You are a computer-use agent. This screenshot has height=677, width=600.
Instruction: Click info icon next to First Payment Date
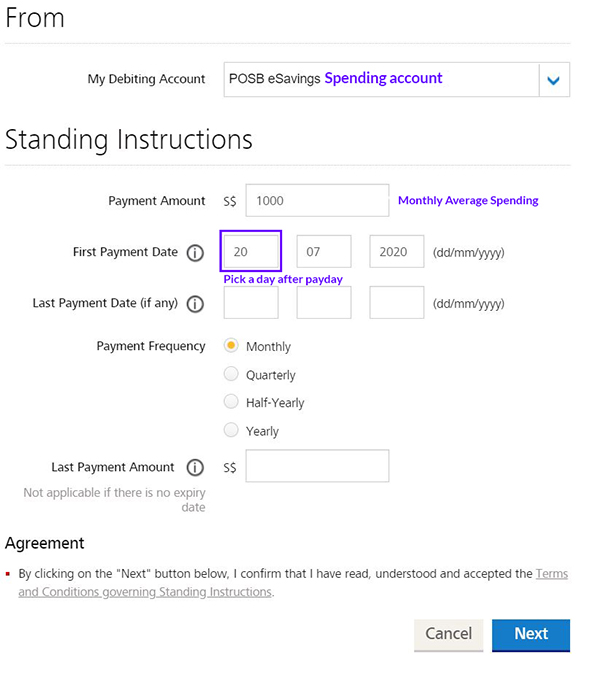[x=195, y=253]
